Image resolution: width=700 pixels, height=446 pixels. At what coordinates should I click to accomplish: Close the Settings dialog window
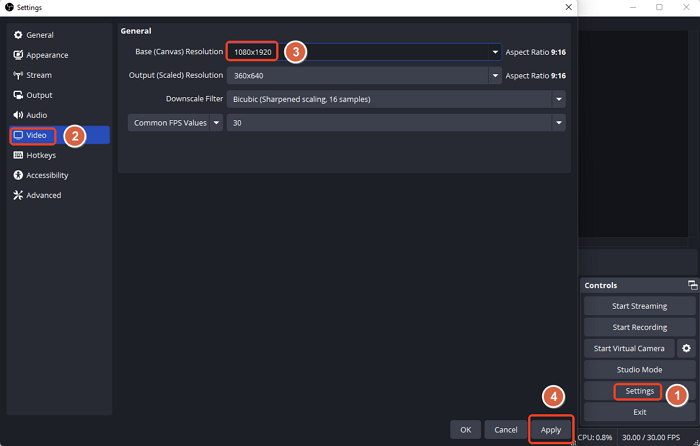568,7
